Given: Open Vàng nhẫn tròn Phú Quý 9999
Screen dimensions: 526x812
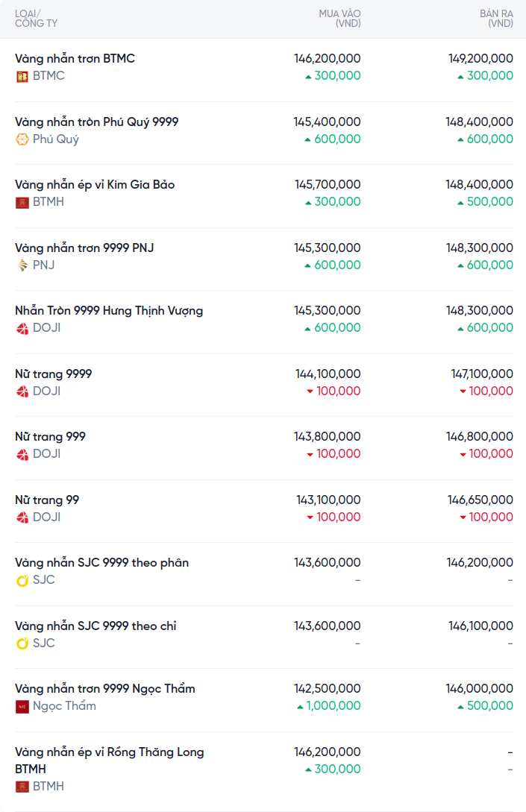Looking at the screenshot, I should coord(96,122).
